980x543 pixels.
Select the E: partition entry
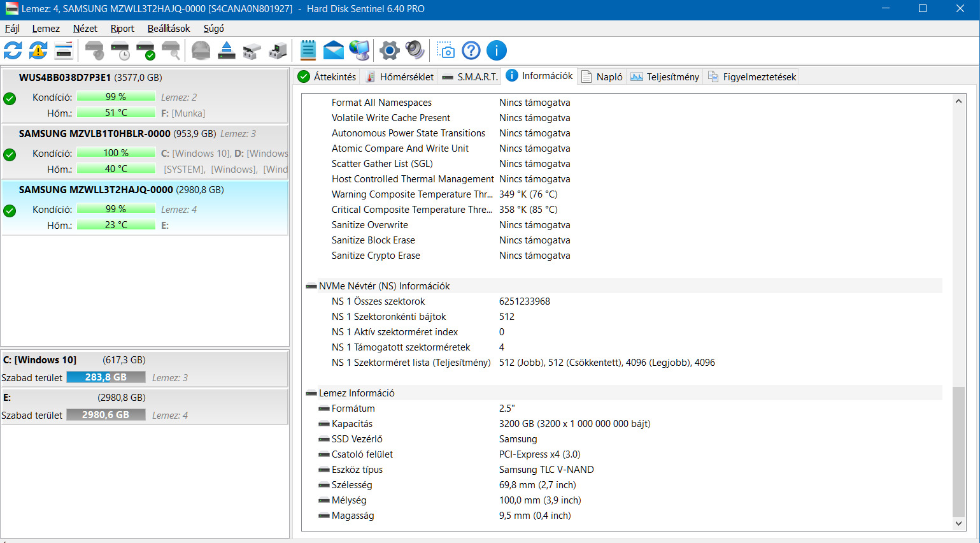click(x=144, y=406)
